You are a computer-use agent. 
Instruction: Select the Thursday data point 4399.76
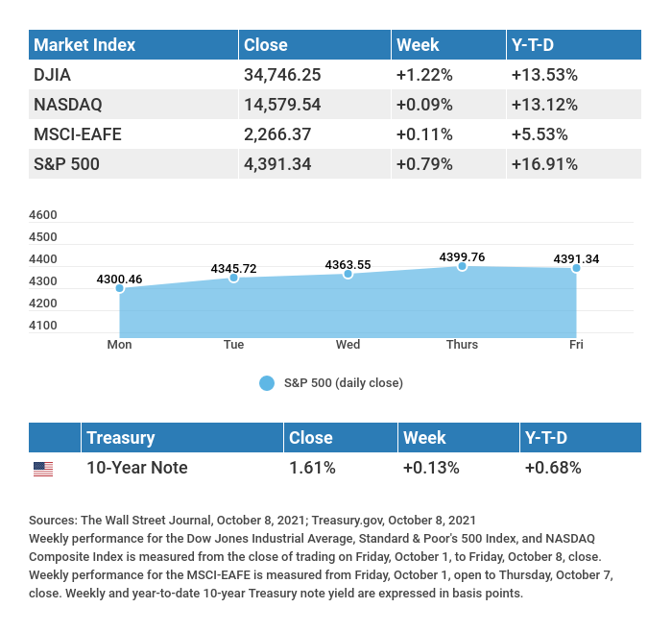point(462,266)
